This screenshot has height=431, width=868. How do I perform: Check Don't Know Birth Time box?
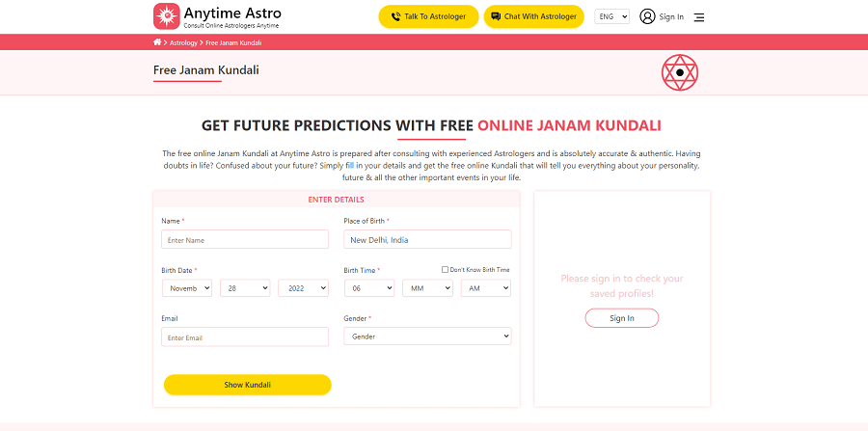coord(445,269)
